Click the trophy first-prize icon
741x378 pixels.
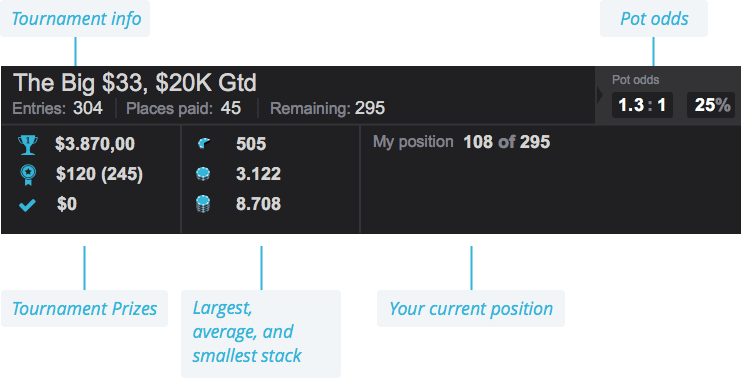click(x=27, y=145)
